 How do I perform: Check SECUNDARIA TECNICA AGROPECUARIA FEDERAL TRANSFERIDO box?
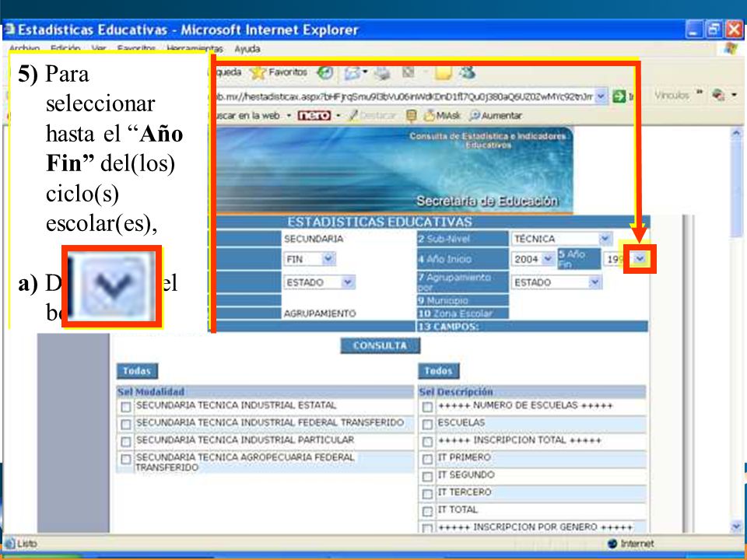(126, 459)
